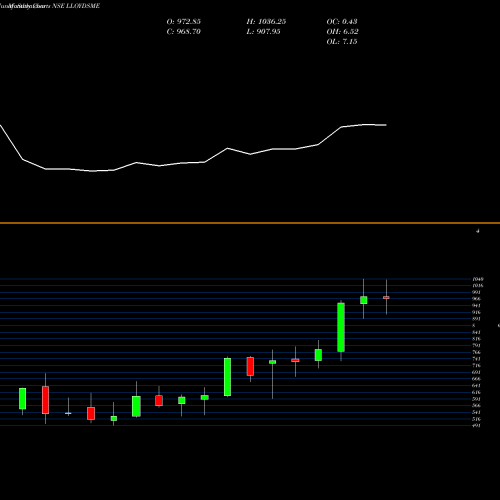Click the 'OL: 7.15' reading
Screen dimensions: 500x500
point(342,42)
